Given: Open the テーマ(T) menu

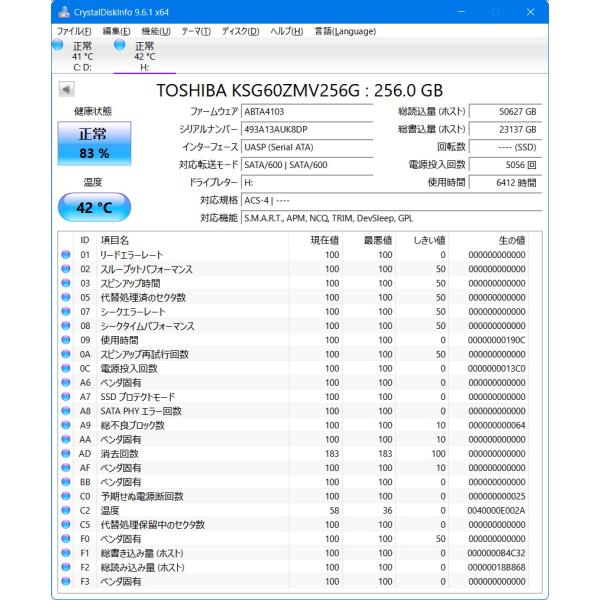Looking at the screenshot, I should (x=196, y=31).
